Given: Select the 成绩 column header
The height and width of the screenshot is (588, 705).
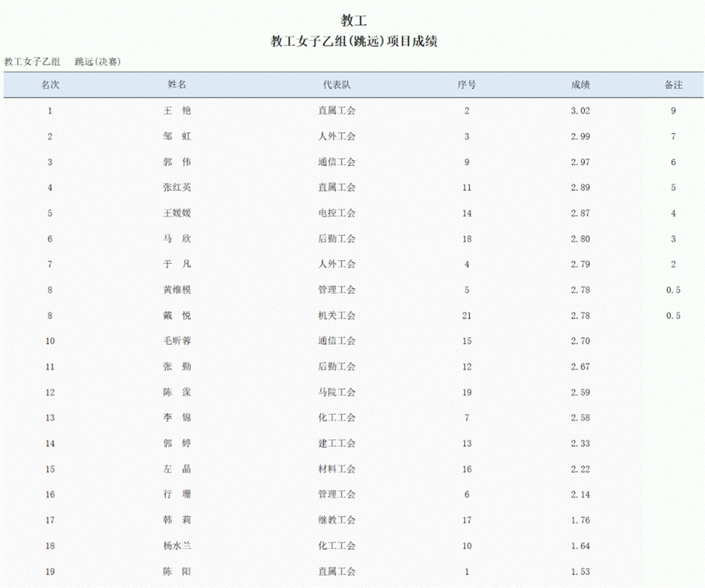Looking at the screenshot, I should pos(580,85).
